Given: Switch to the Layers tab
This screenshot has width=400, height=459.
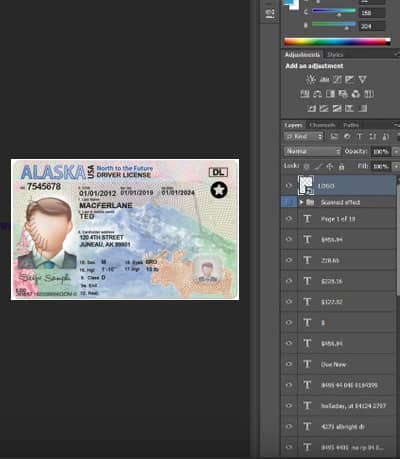Looking at the screenshot, I should [293, 125].
